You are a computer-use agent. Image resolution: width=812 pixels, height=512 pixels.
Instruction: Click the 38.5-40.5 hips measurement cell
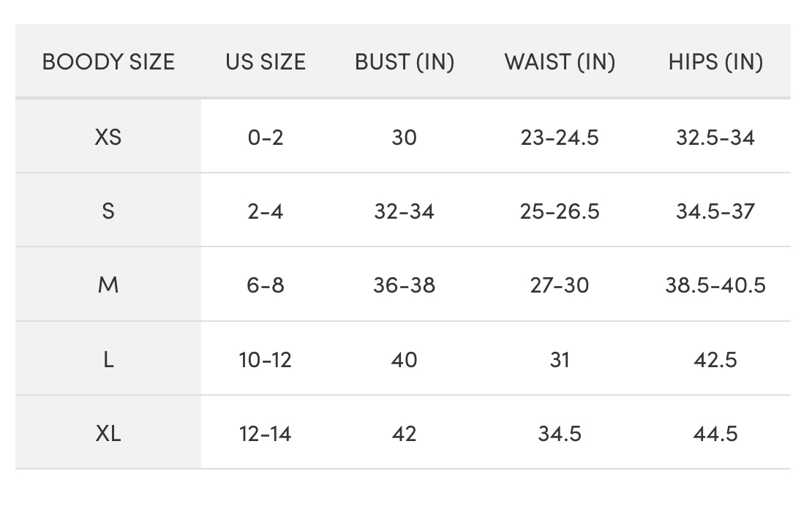click(715, 285)
